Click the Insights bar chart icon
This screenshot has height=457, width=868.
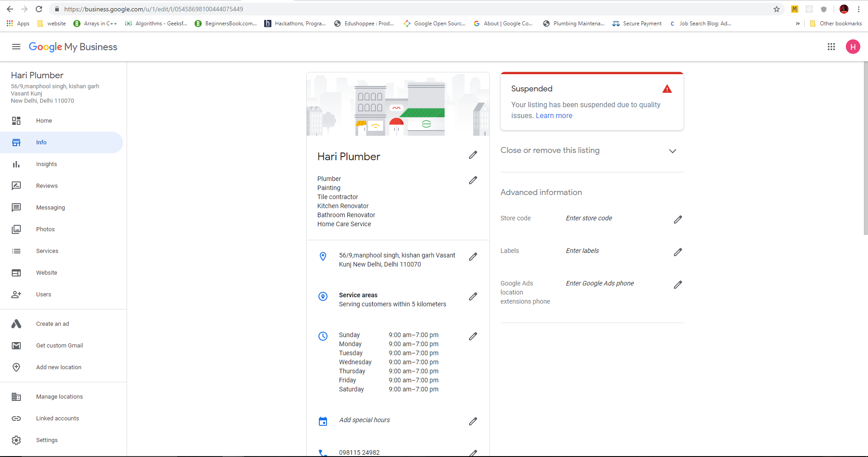point(16,164)
